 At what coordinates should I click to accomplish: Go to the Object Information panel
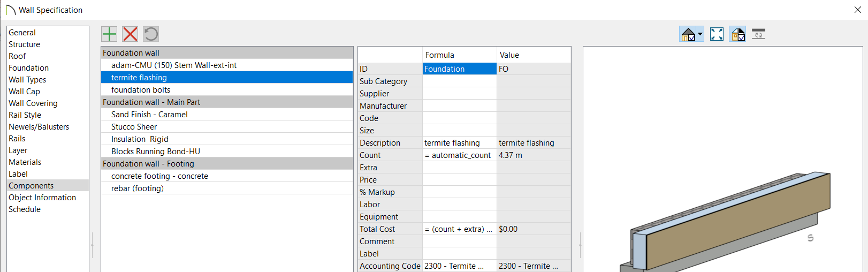click(42, 198)
